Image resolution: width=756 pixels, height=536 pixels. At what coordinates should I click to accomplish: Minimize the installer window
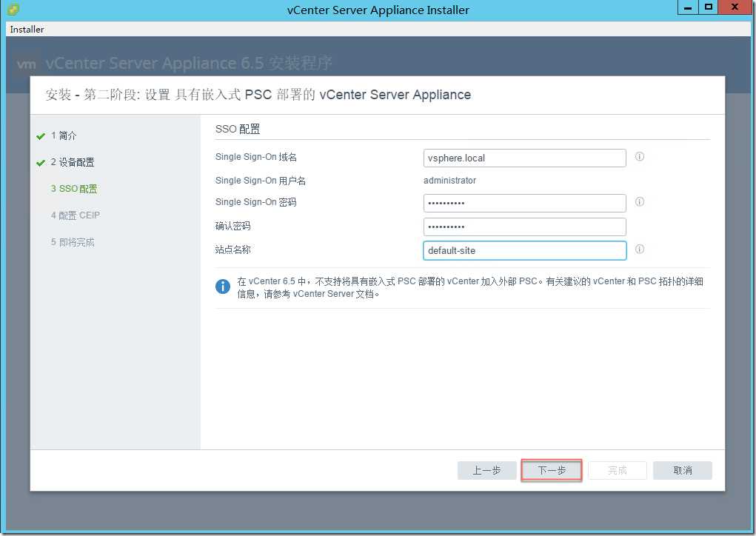coord(688,7)
